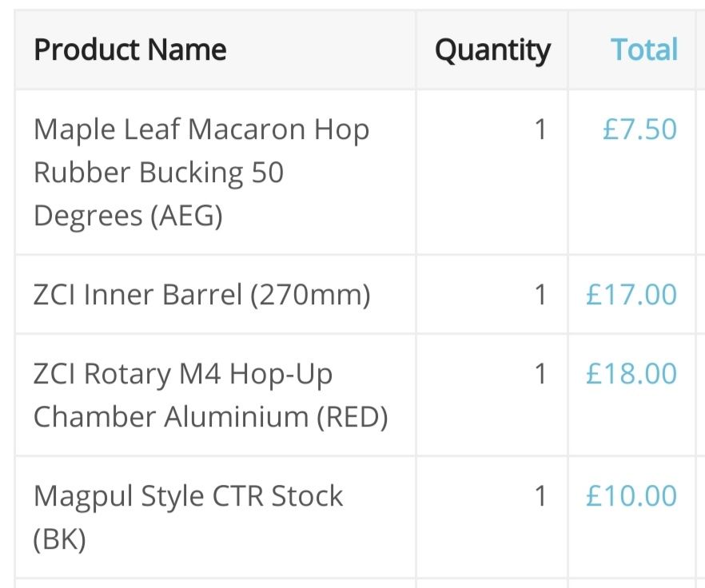Click the £7.50 total price
Image resolution: width=705 pixels, height=588 pixels.
[x=639, y=129]
